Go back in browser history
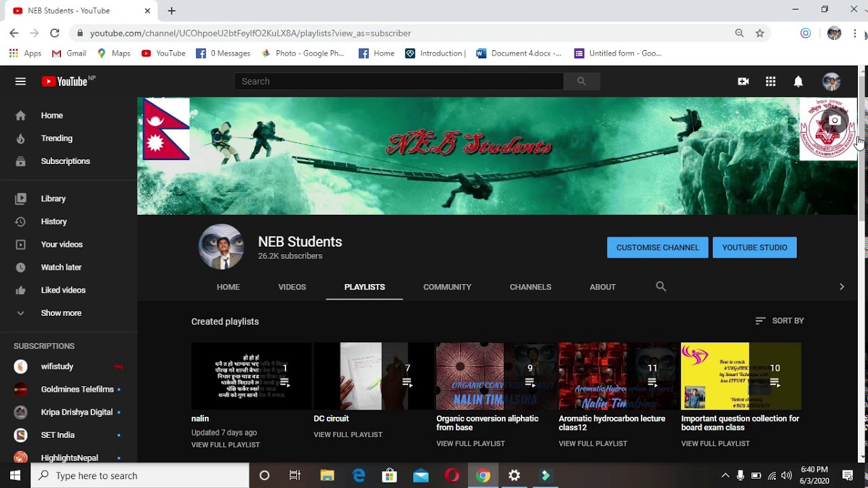This screenshot has width=868, height=488. (x=14, y=33)
